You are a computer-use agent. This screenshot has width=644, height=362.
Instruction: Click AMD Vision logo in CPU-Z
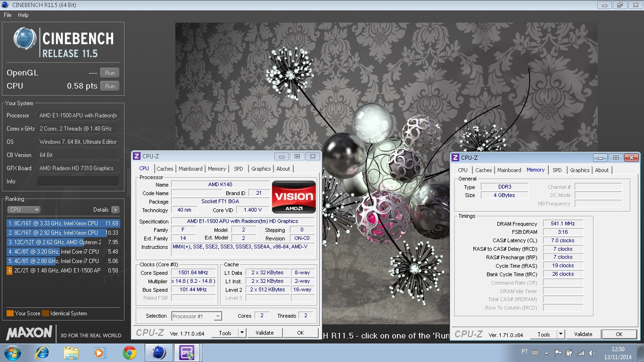coord(294,197)
